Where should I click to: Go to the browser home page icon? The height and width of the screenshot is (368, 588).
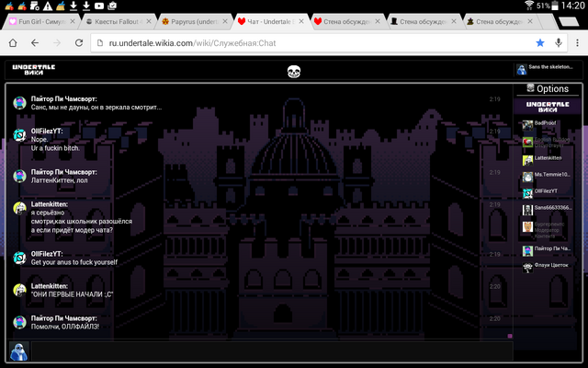13,43
